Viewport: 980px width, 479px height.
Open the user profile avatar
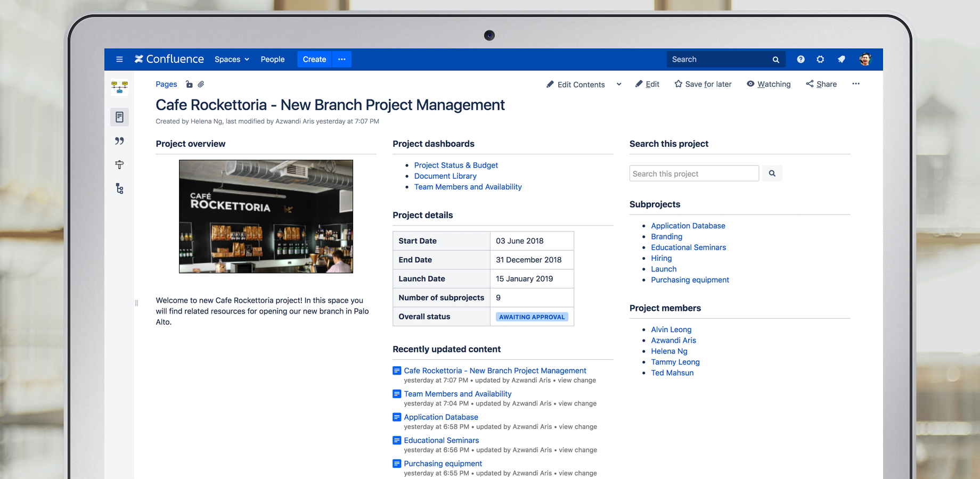[865, 59]
